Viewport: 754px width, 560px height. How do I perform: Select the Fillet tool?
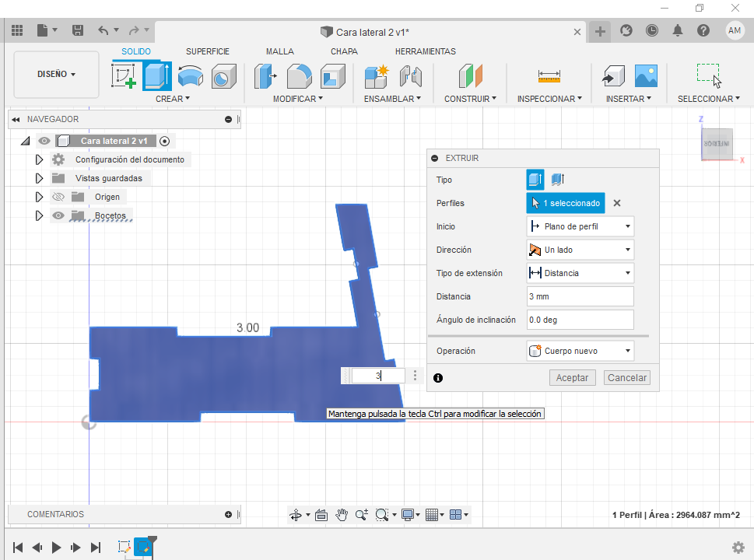(x=299, y=76)
